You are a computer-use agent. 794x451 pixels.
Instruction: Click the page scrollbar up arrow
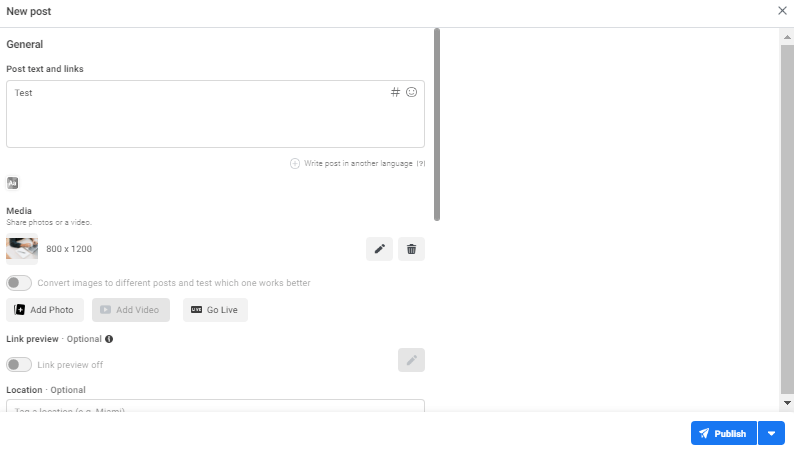(x=787, y=37)
